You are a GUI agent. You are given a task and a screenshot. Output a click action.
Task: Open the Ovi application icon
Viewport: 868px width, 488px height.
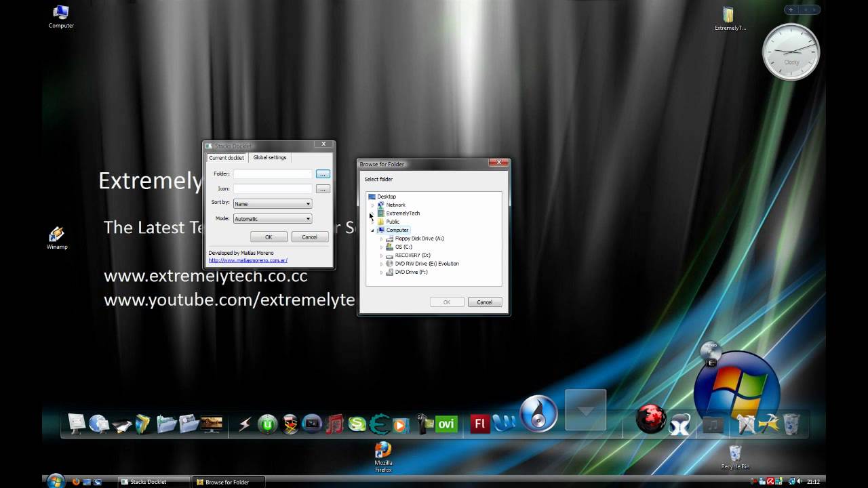(446, 424)
